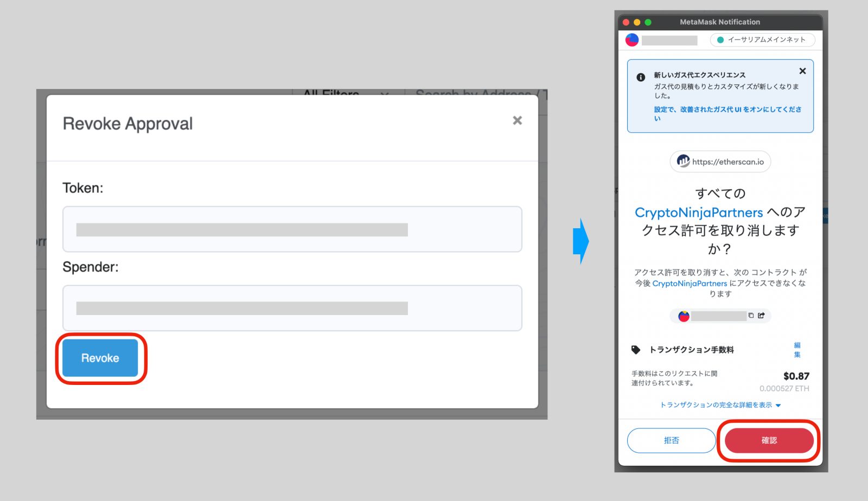This screenshot has height=501, width=868.
Task: Click the Etherscan logo on the URL pill
Action: click(682, 161)
